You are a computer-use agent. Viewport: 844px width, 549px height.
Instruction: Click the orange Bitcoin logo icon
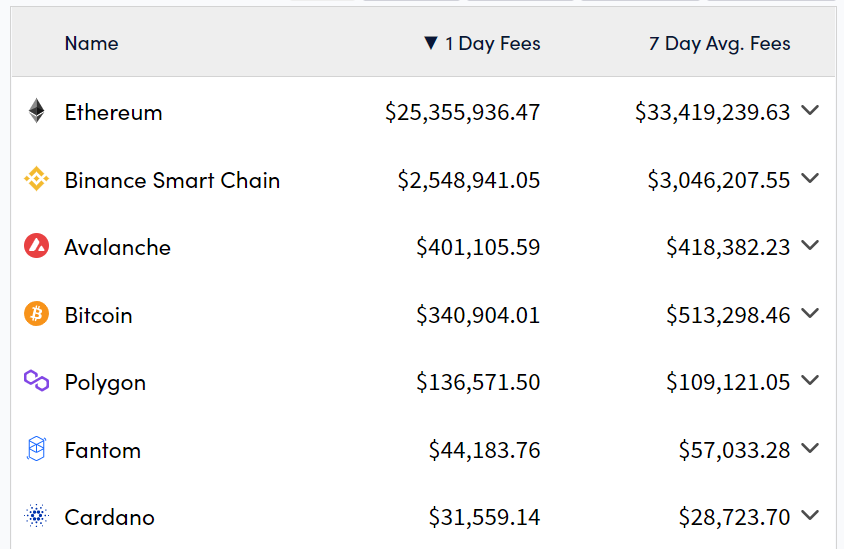pyautogui.click(x=37, y=313)
